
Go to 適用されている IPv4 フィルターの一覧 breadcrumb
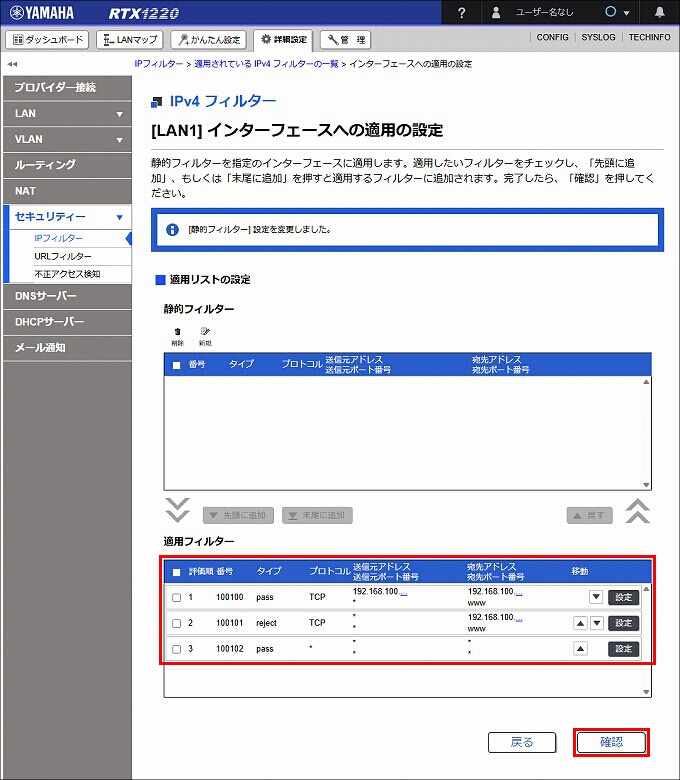266,64
